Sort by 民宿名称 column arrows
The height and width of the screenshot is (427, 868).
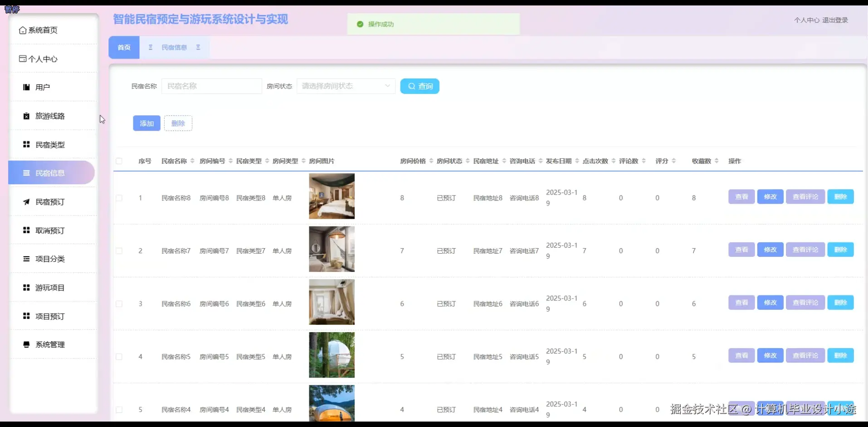tap(192, 161)
